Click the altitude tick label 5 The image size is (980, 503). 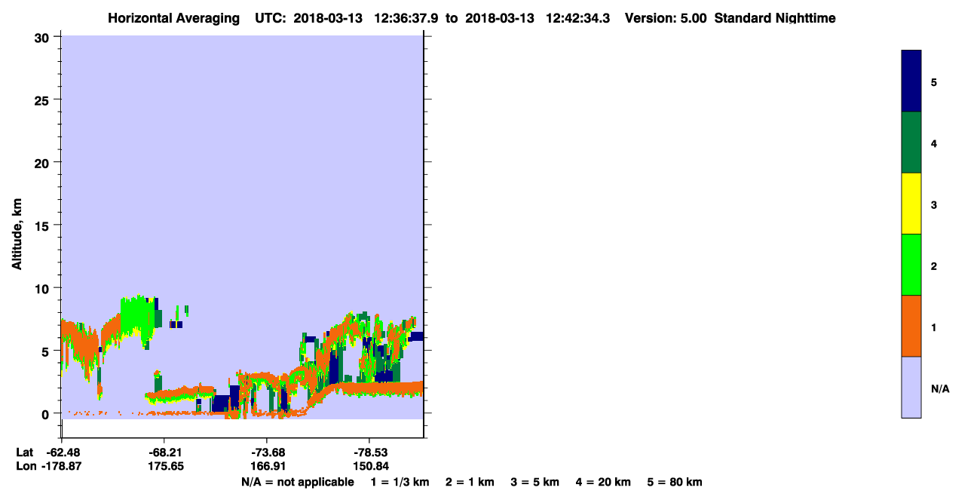coord(47,351)
